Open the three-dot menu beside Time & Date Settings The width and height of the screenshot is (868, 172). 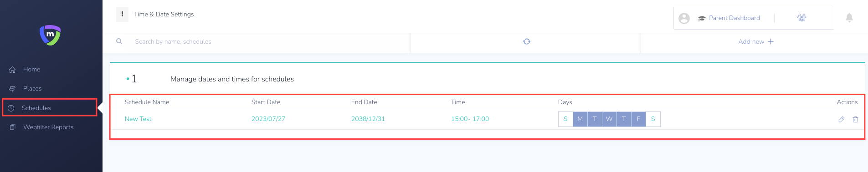tap(122, 14)
